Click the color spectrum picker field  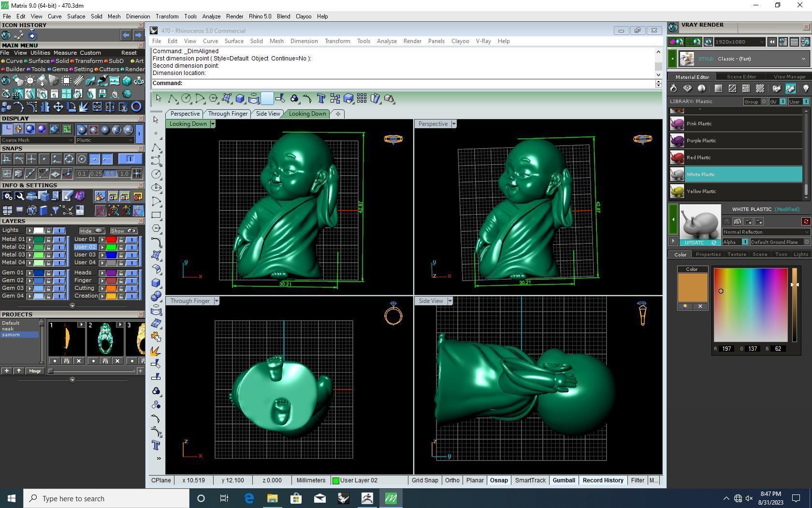pos(751,305)
